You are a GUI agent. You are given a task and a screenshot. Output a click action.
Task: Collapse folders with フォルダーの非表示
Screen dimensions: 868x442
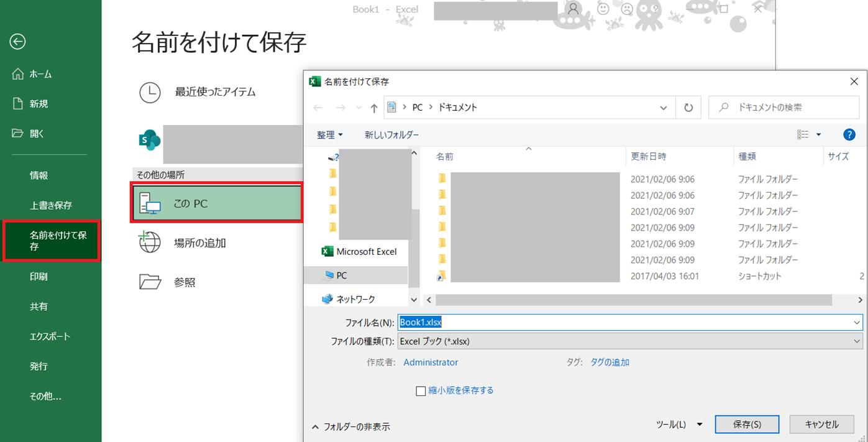point(351,427)
